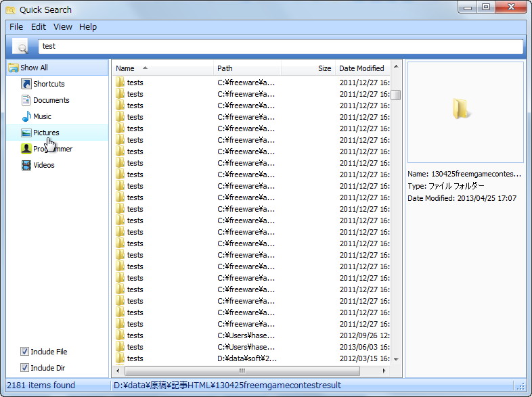
Task: Click the Shortcuts category icon
Action: click(26, 84)
